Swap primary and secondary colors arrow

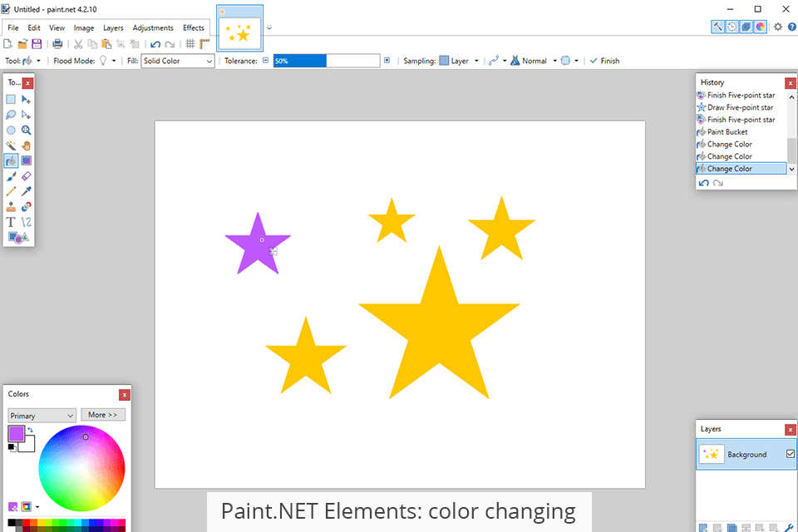(x=30, y=431)
